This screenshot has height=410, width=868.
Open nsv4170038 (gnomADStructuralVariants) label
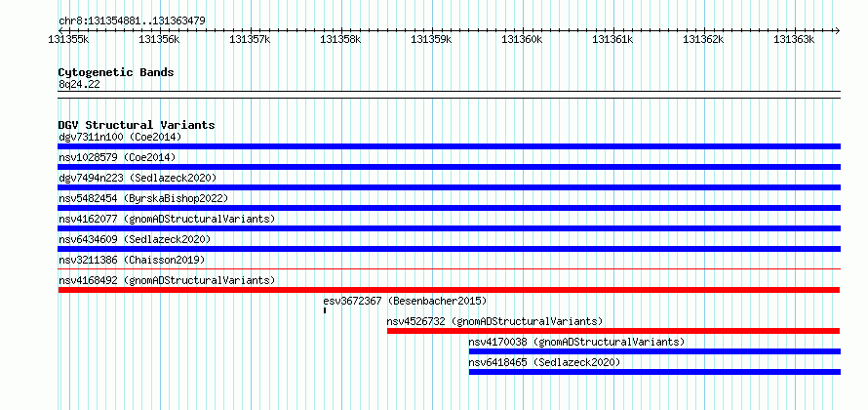pyautogui.click(x=576, y=342)
